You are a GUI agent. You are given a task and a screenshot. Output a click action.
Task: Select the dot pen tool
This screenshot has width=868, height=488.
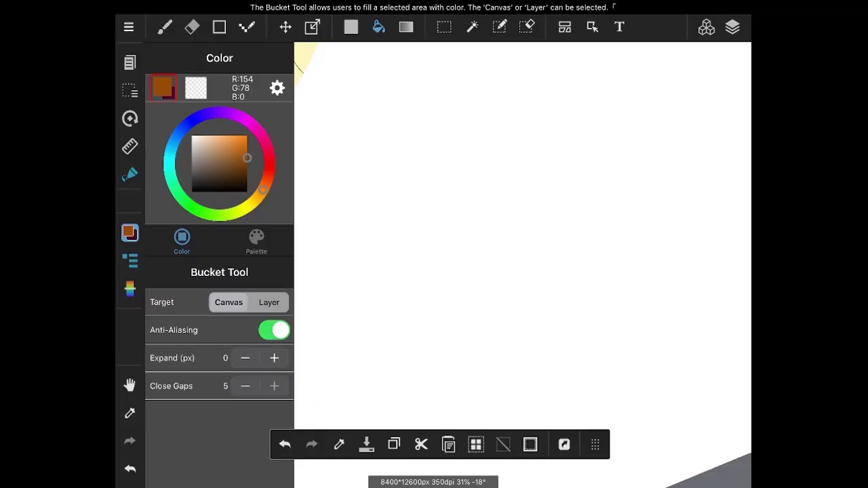click(247, 27)
